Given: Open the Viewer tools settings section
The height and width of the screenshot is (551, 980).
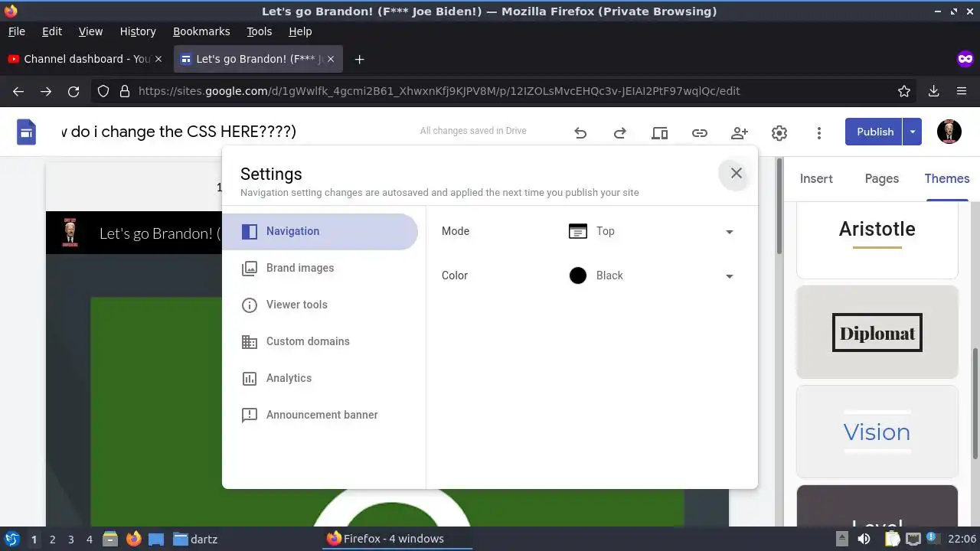Looking at the screenshot, I should [x=320, y=305].
